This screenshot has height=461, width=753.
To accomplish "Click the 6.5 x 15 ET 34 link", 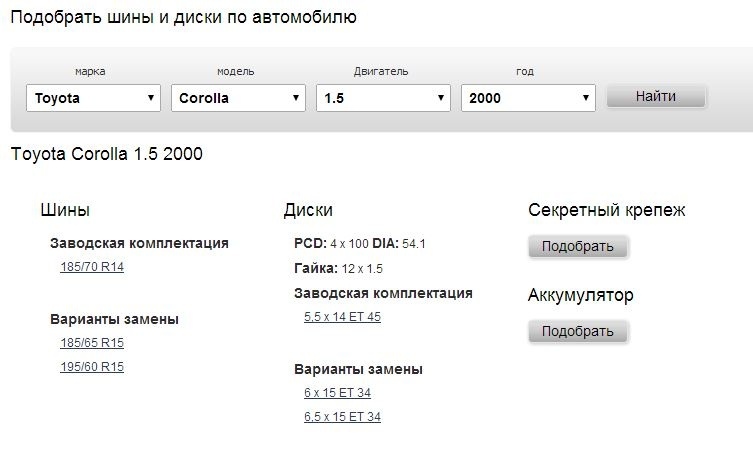I will point(342,417).
